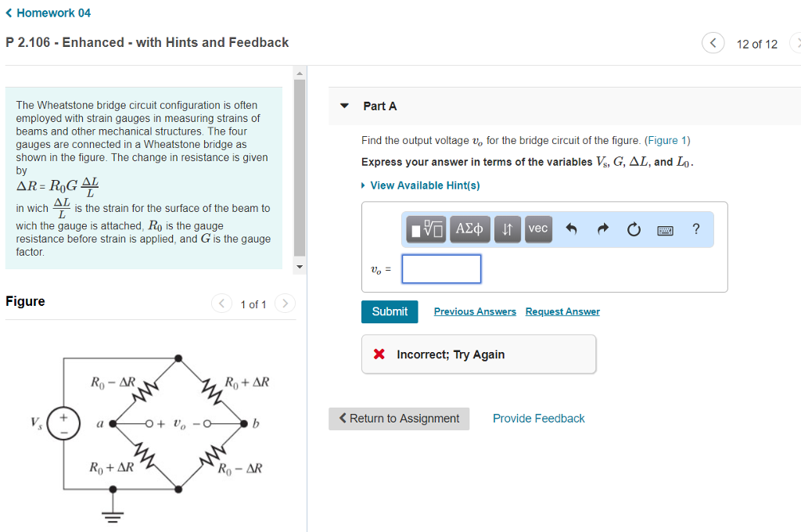Click the Request Answer link
The image size is (801, 532).
tap(562, 311)
